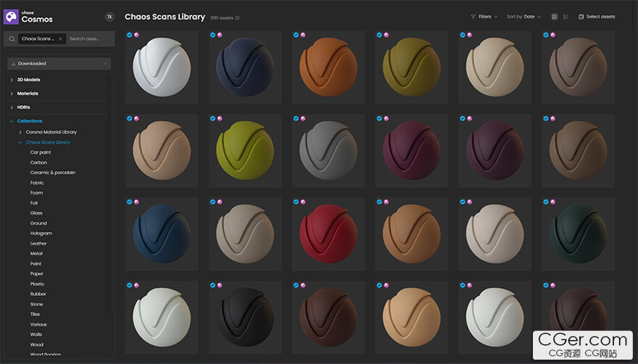The width and height of the screenshot is (638, 364).
Task: Click the Chaos Cosmos logo icon
Action: click(12, 16)
